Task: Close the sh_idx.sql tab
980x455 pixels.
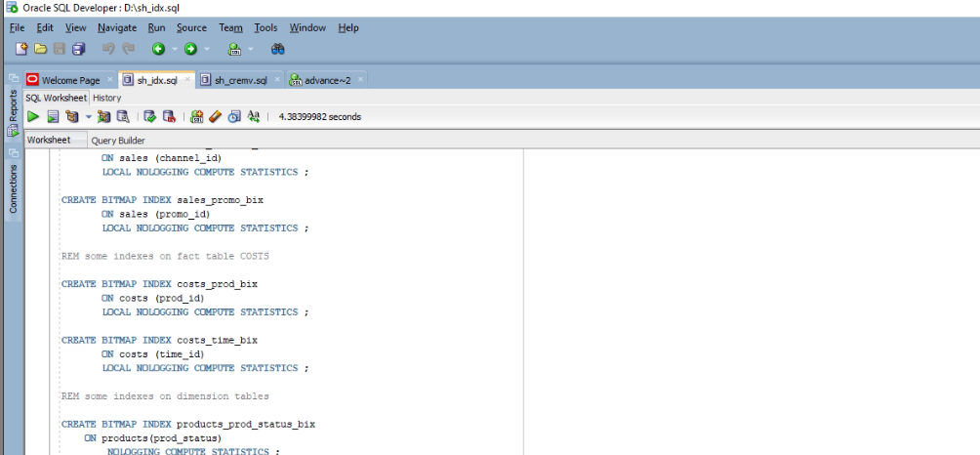Action: 187,79
